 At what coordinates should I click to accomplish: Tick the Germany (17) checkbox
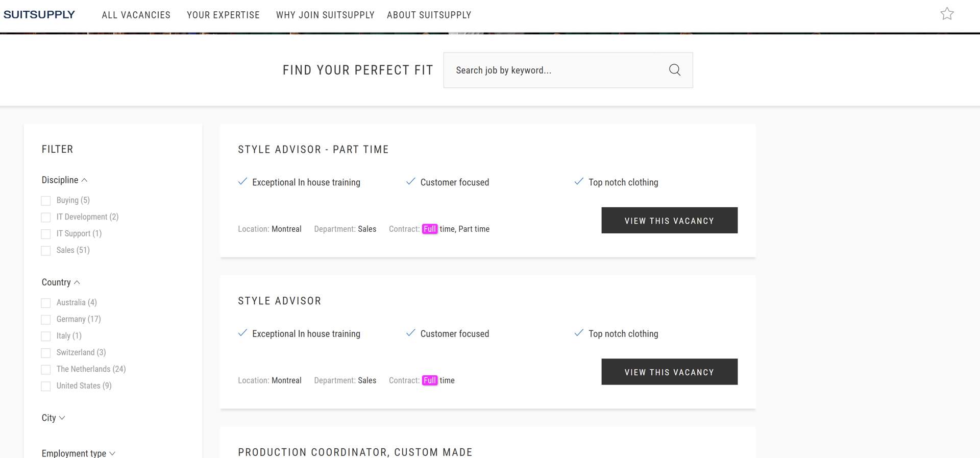46,320
